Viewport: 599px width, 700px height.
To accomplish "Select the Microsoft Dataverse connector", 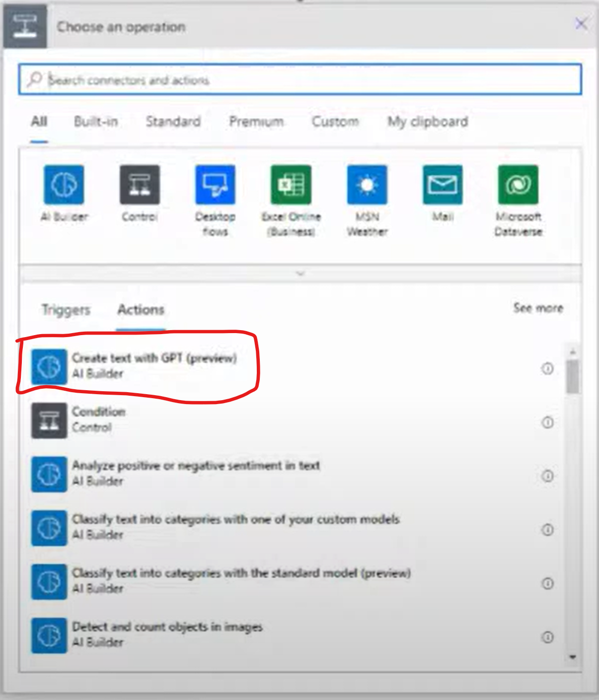I will point(518,185).
